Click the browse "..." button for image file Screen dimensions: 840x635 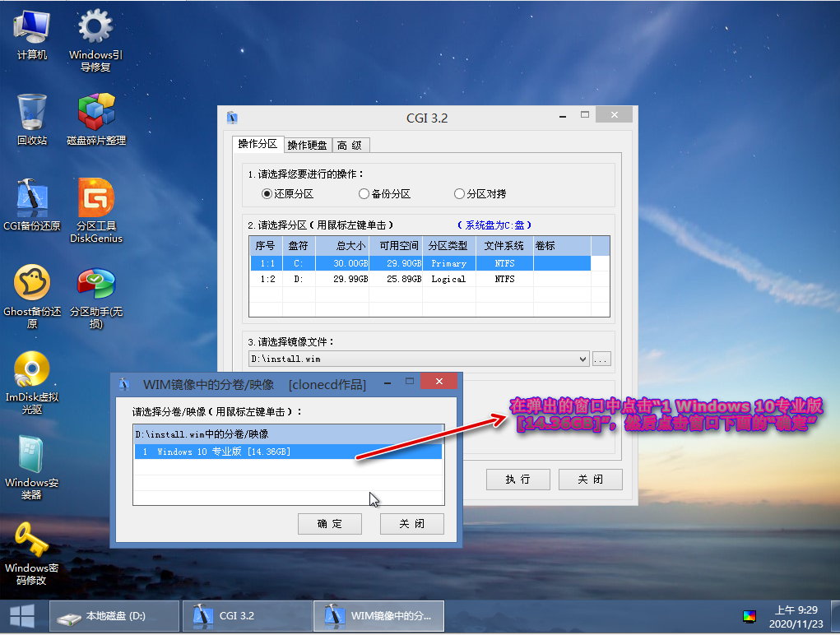[x=601, y=359]
